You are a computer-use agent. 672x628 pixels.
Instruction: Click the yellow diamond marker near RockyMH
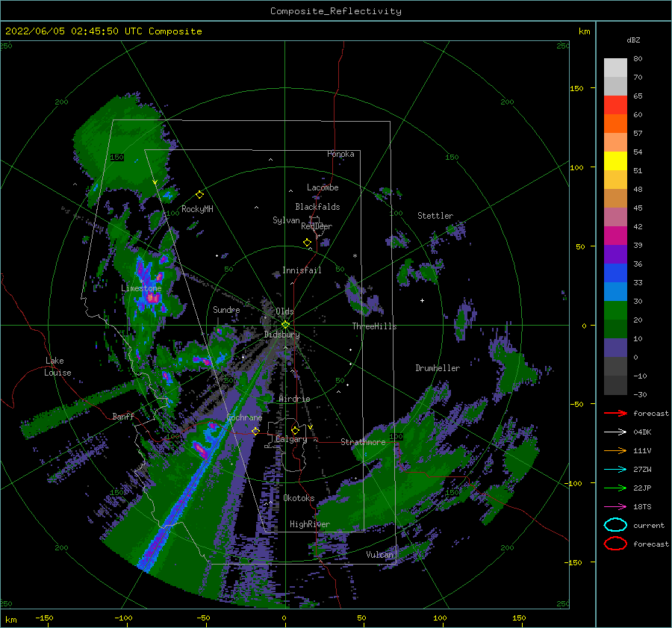pyautogui.click(x=199, y=195)
